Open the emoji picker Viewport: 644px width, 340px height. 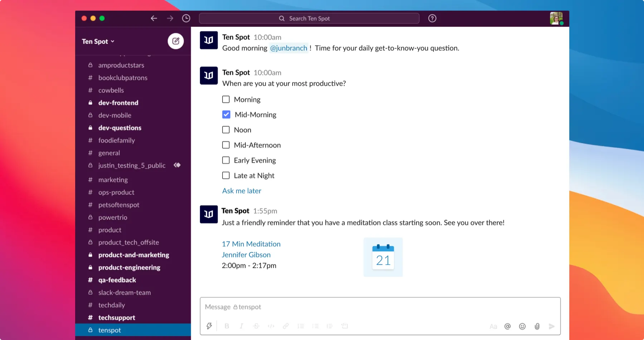pyautogui.click(x=522, y=326)
